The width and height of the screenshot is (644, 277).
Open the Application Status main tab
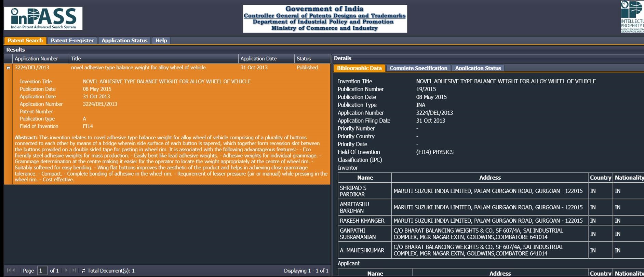coord(124,41)
